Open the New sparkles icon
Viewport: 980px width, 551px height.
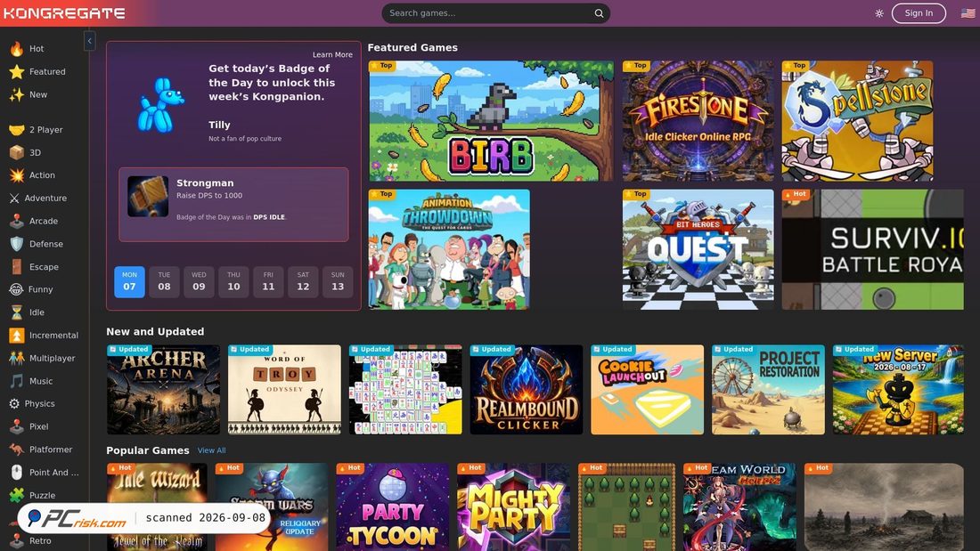(x=17, y=95)
